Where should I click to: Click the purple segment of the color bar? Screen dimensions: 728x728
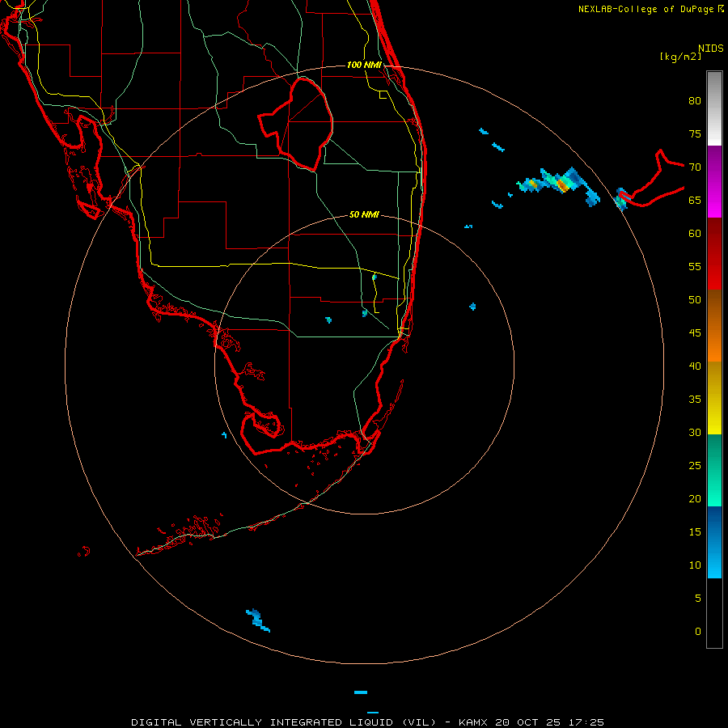pos(714,181)
